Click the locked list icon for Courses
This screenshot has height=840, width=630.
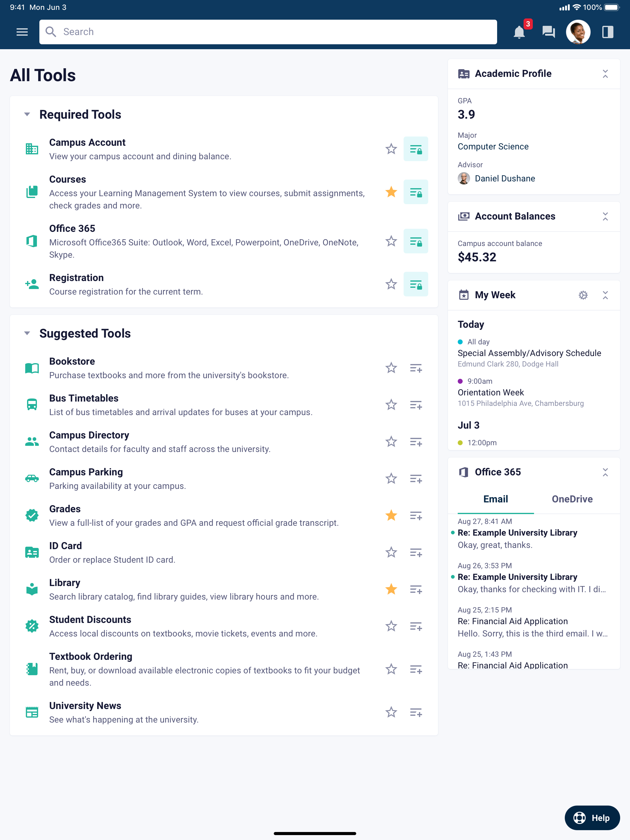[416, 192]
